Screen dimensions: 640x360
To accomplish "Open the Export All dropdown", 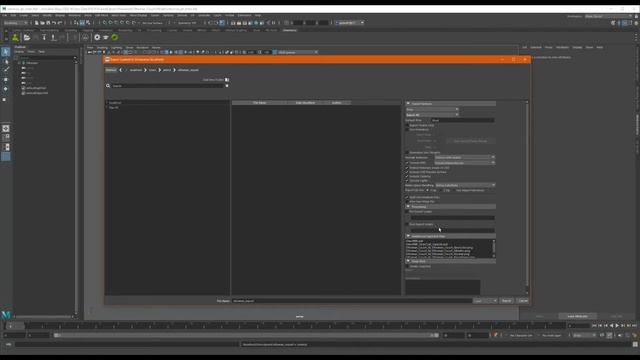I will [432, 115].
